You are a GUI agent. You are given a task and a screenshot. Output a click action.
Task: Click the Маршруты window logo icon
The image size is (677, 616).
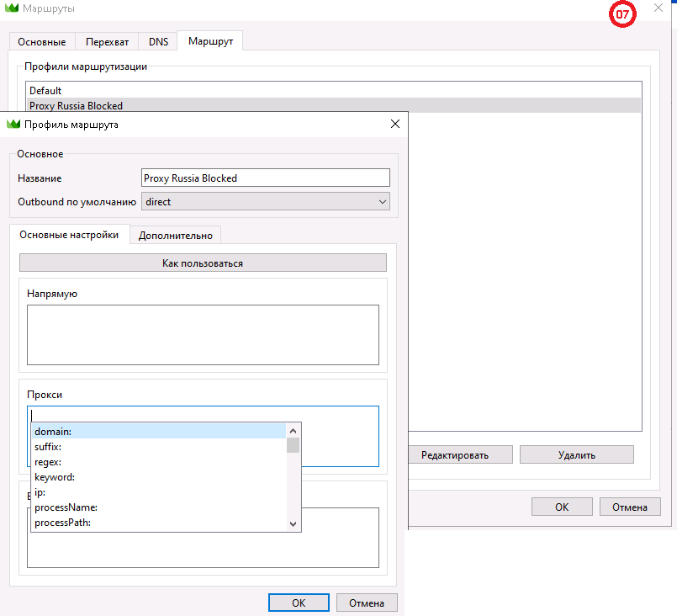(x=12, y=8)
